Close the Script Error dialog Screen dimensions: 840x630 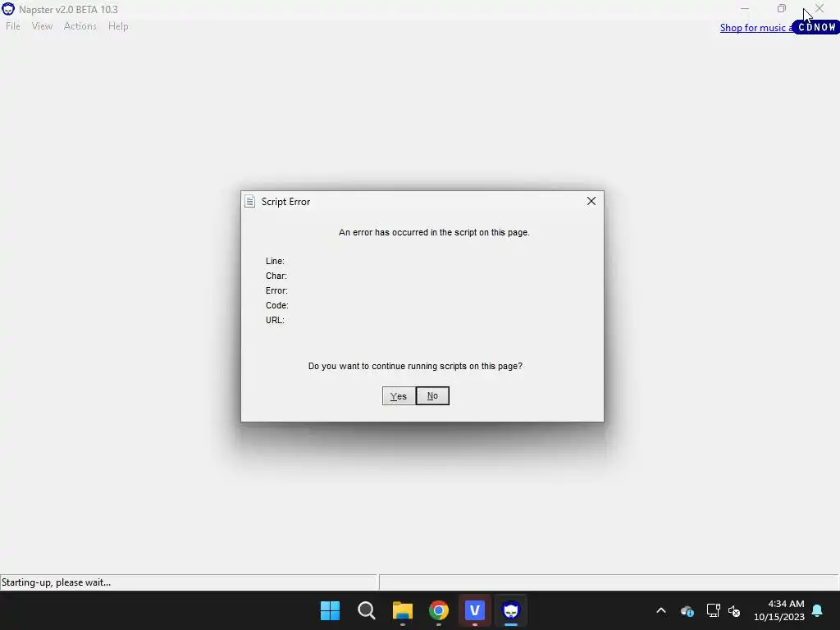(591, 201)
